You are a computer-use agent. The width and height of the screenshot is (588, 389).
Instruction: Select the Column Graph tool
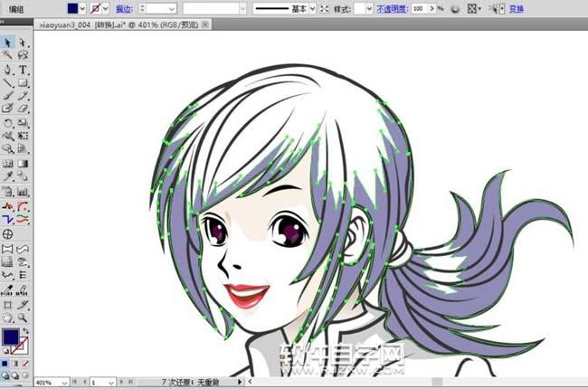point(23,192)
